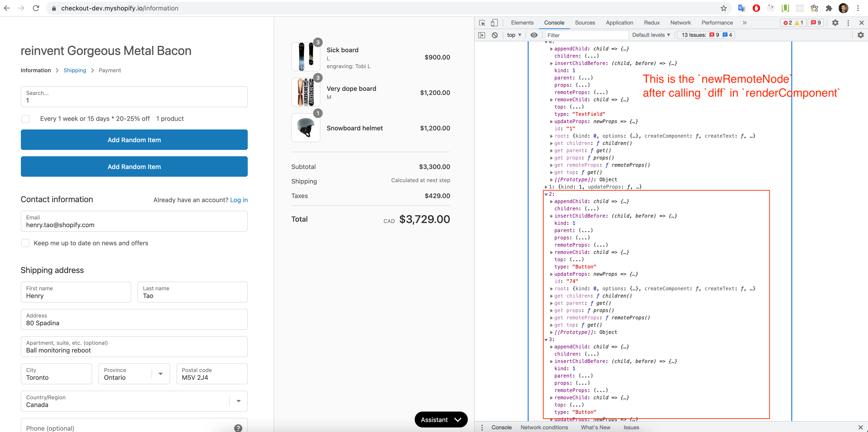
Task: Open the 'top' frame context dropdown
Action: point(514,35)
